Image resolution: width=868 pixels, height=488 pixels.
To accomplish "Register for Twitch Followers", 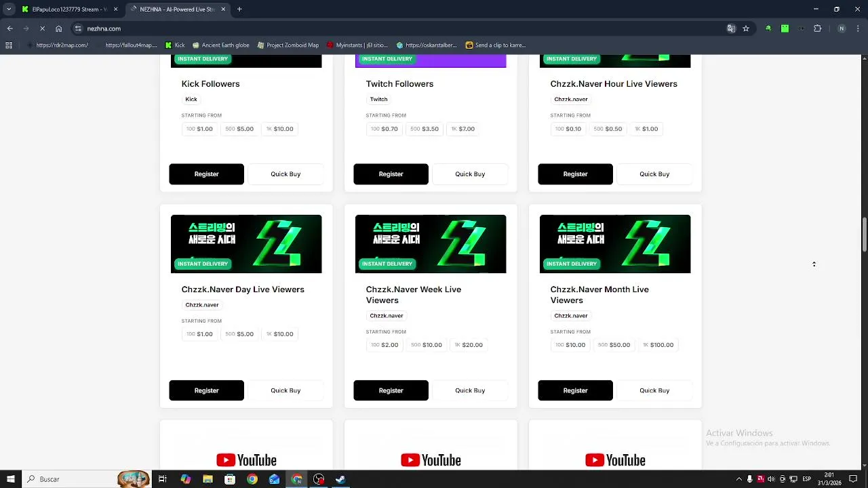I will pyautogui.click(x=391, y=174).
